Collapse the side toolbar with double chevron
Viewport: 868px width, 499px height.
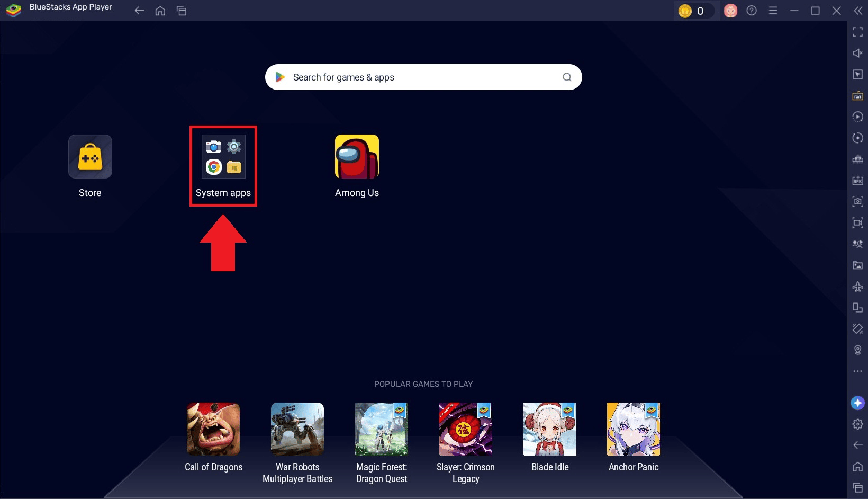(858, 11)
